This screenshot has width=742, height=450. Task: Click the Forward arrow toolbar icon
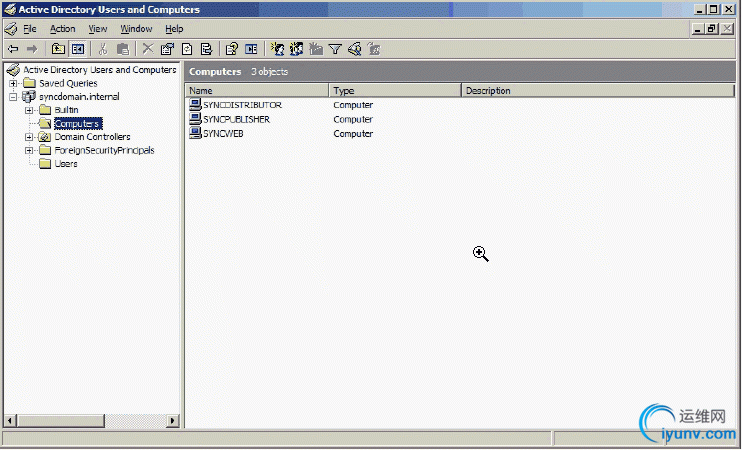point(32,49)
